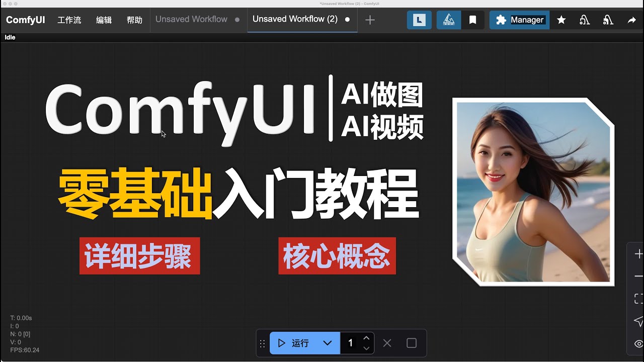
Task: Click the blue L icon button
Action: 419,20
